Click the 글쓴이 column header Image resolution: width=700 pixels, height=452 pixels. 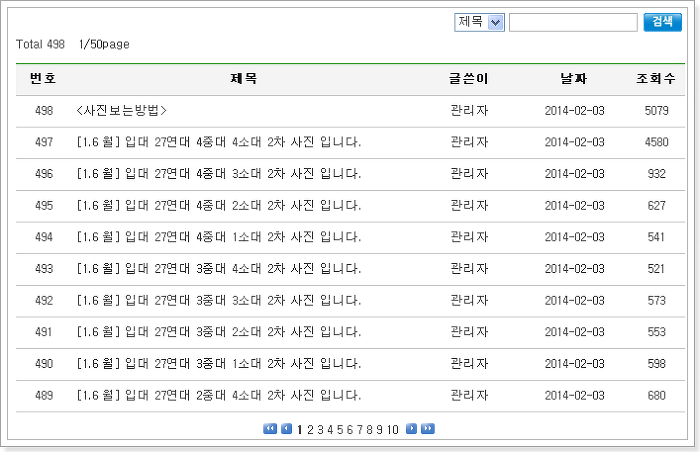click(x=469, y=79)
